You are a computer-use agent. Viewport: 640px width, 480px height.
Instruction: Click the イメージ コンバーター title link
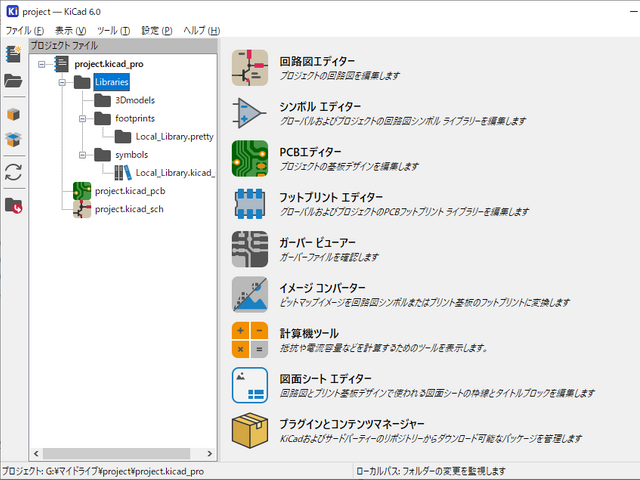[322, 288]
